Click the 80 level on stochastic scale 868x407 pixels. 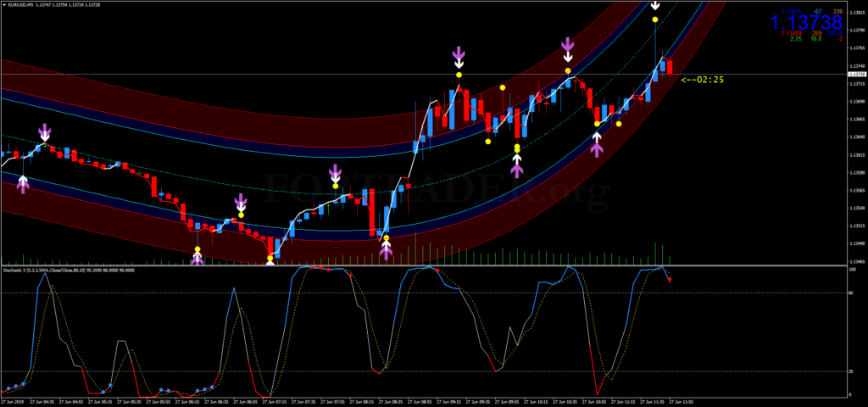click(852, 293)
